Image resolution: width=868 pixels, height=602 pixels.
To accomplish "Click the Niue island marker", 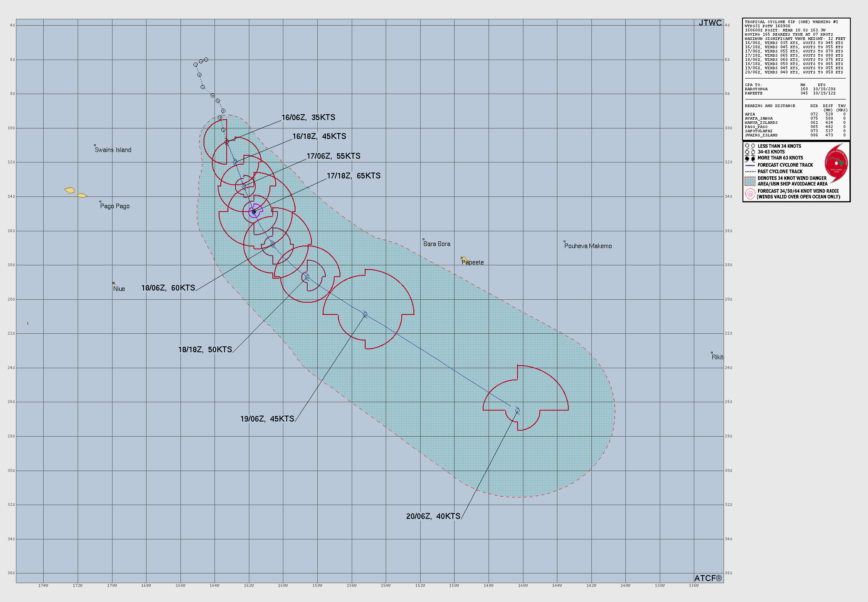I will 113,283.
